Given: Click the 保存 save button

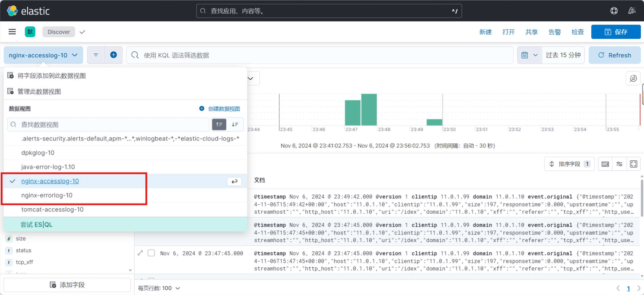Looking at the screenshot, I should click(x=616, y=32).
